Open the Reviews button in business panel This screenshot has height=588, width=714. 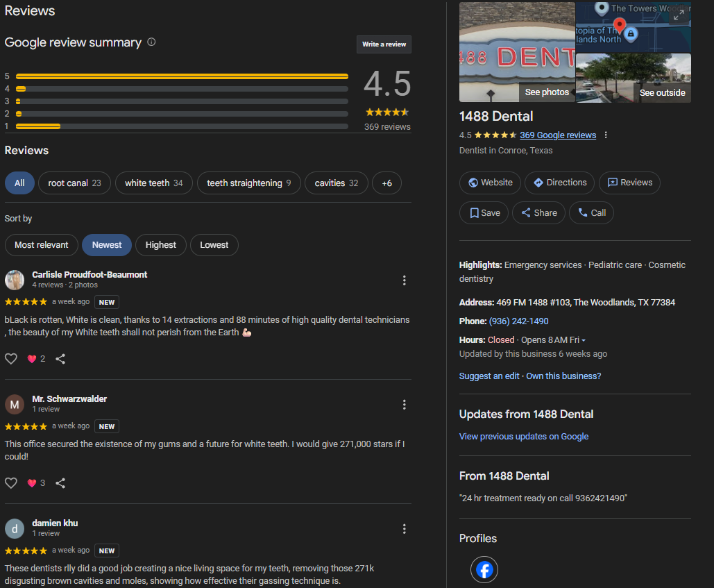(x=630, y=183)
